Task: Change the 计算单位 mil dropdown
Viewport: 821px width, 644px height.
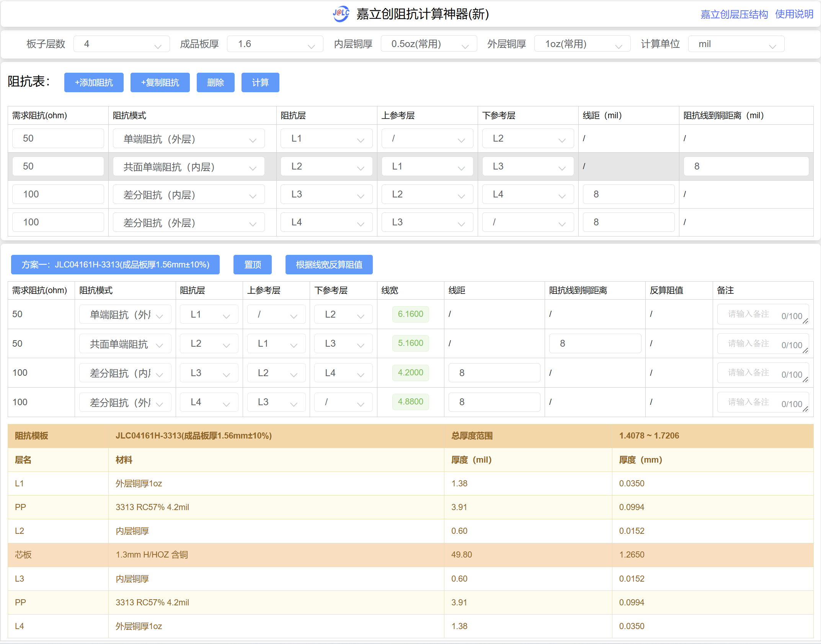Action: pos(736,44)
